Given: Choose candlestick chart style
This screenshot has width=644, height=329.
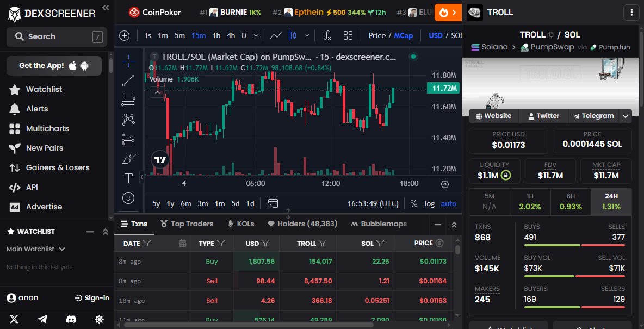Looking at the screenshot, I should (x=293, y=36).
